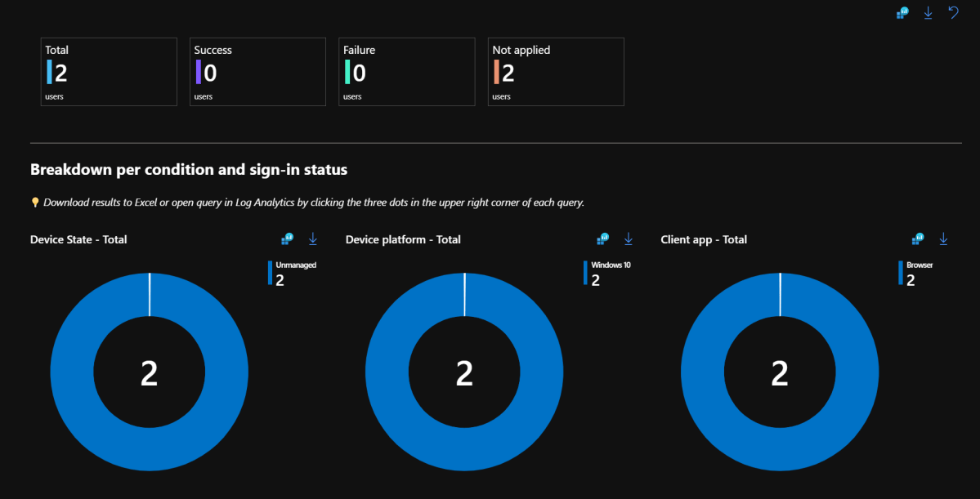Select the Success users tile
The width and height of the screenshot is (980, 499).
[x=257, y=71]
